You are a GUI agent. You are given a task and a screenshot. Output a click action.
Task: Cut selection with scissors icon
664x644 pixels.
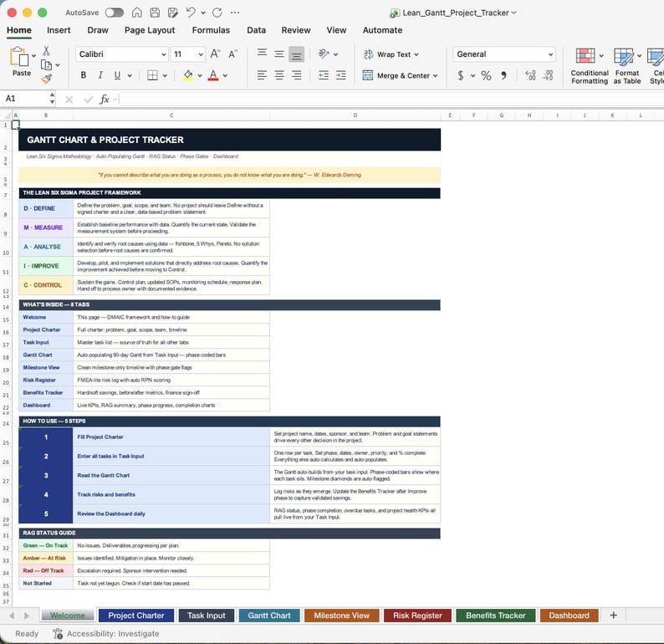(x=46, y=51)
